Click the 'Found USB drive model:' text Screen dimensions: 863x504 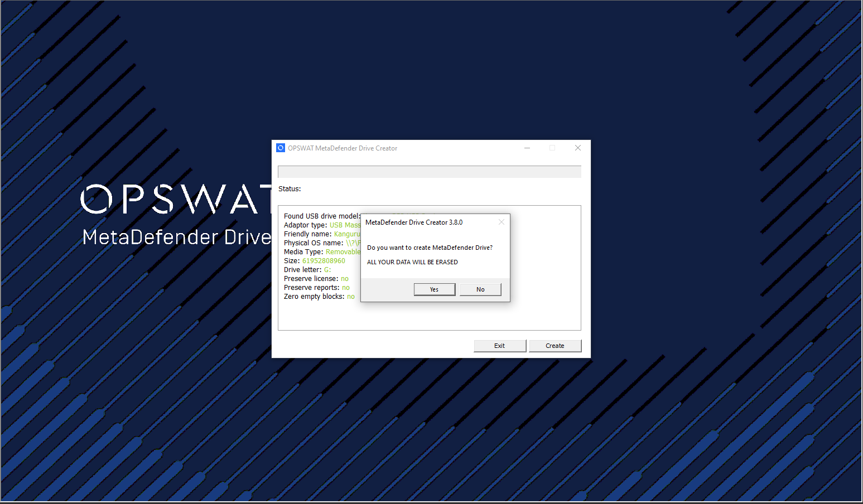(x=322, y=216)
